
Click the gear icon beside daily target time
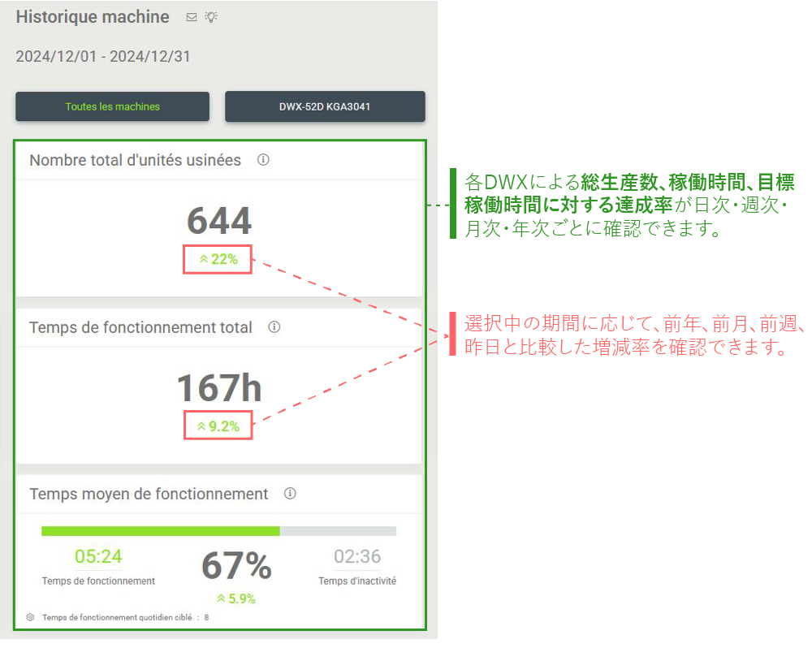click(x=30, y=617)
